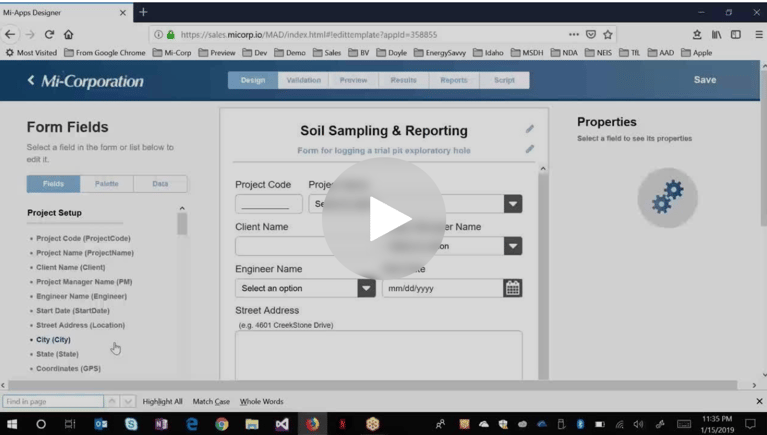
Task: Open the Action Center notification icon
Action: click(x=750, y=424)
